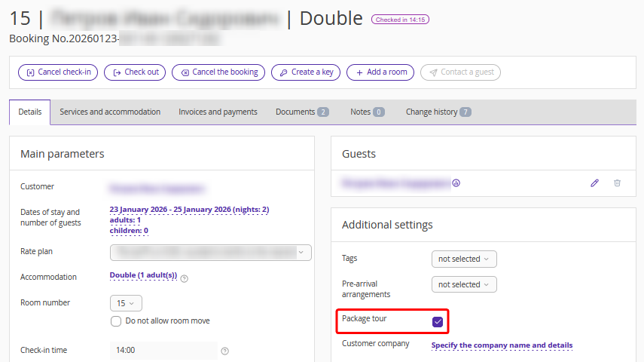Switch to the Notes tab
The height and width of the screenshot is (362, 644).
pyautogui.click(x=367, y=112)
